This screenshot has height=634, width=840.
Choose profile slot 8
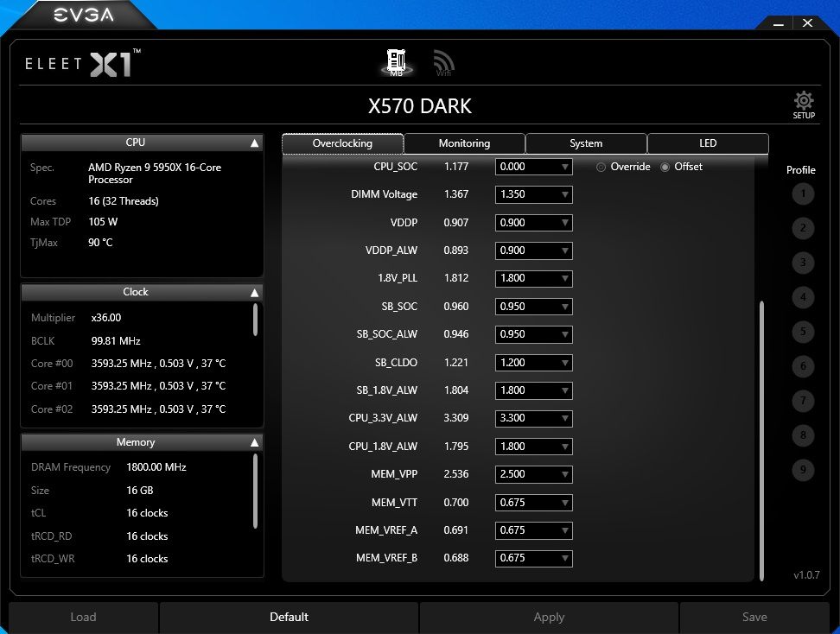click(803, 434)
